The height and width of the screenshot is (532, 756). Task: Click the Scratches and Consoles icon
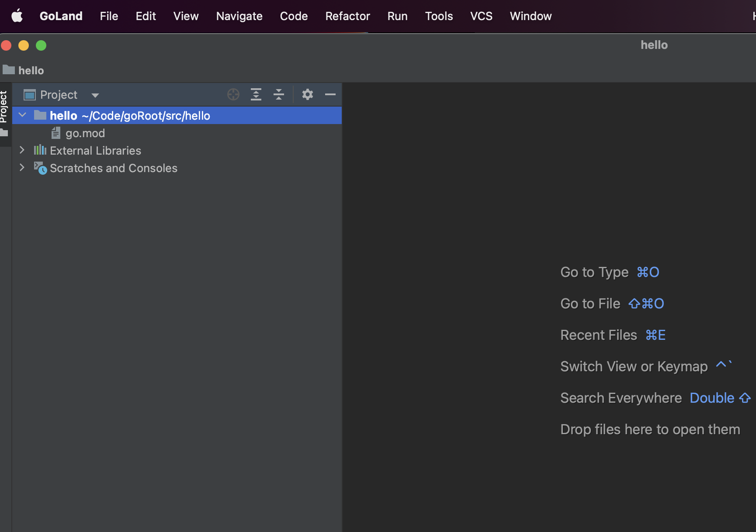point(40,168)
